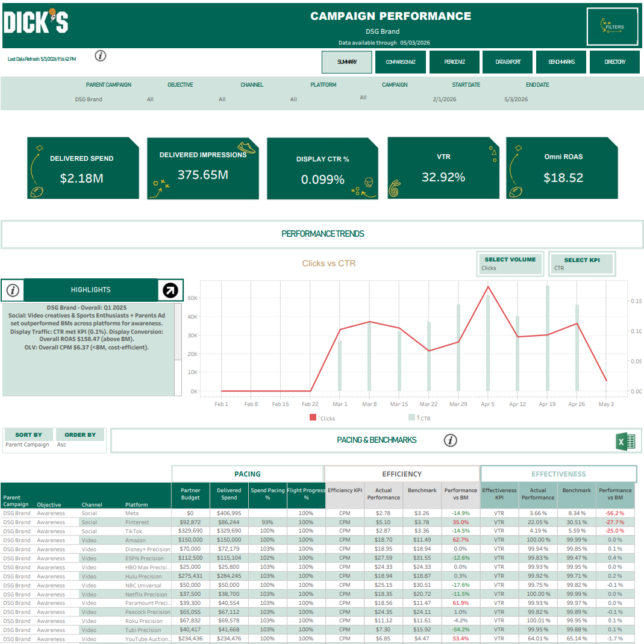This screenshot has height=644, width=644.
Task: Select the Meta platform row
Action: point(317,513)
